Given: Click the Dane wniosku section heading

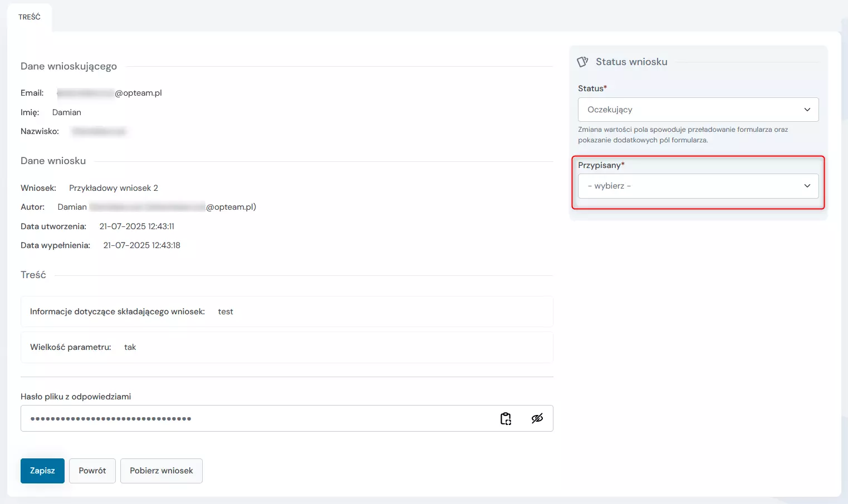Looking at the screenshot, I should [53, 161].
